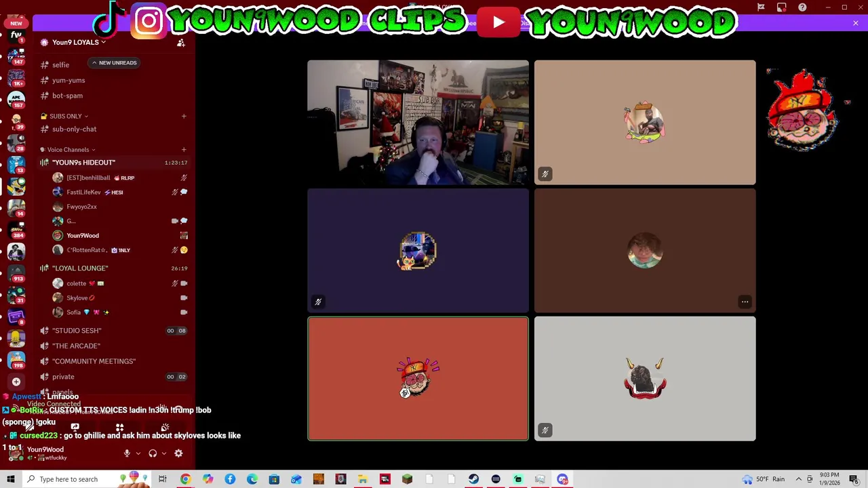The image size is (868, 488).
Task: Jump to NEW UNREADS
Action: pos(114,62)
